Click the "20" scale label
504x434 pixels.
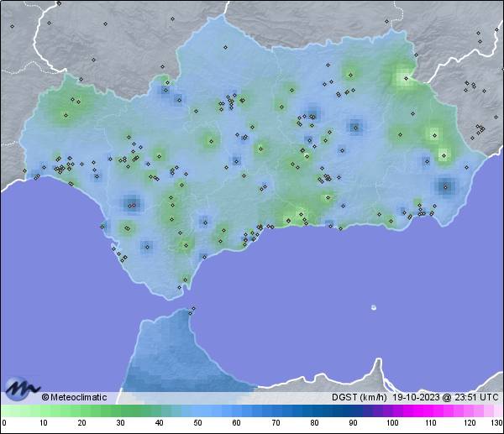(81, 422)
